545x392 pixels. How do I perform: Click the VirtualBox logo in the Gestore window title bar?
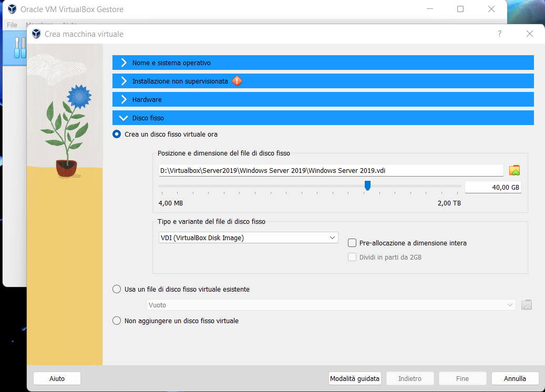(x=12, y=9)
